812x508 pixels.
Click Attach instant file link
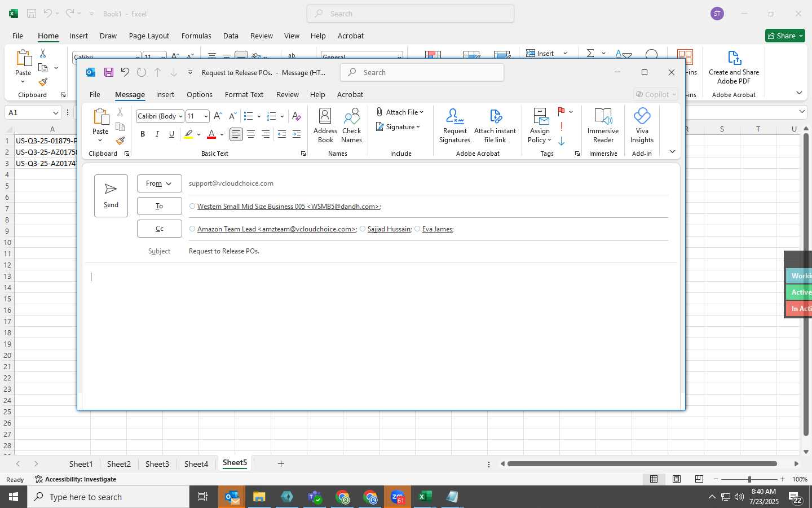[x=495, y=126]
